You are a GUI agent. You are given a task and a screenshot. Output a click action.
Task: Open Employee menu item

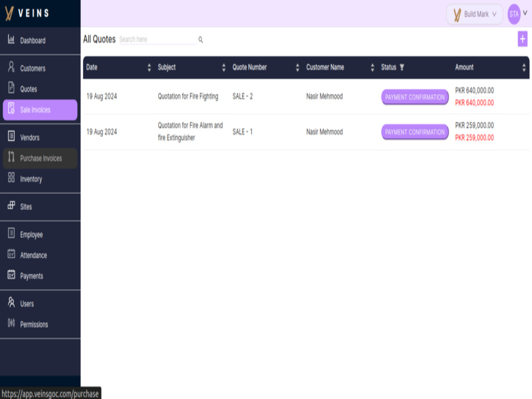[x=40, y=235]
